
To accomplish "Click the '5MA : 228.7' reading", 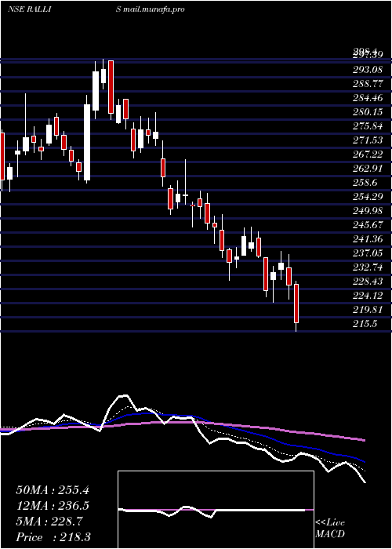I will coord(49,522).
